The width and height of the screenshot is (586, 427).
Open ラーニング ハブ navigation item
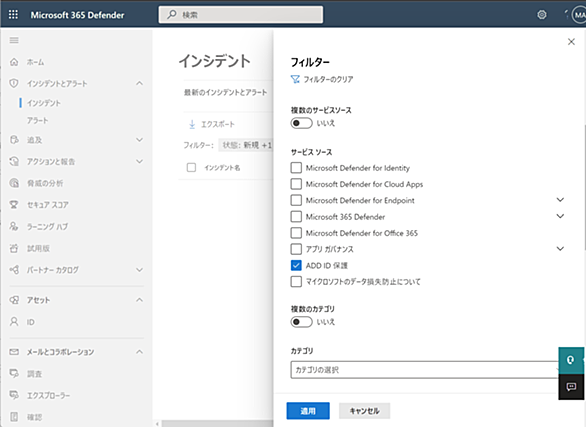pos(47,226)
